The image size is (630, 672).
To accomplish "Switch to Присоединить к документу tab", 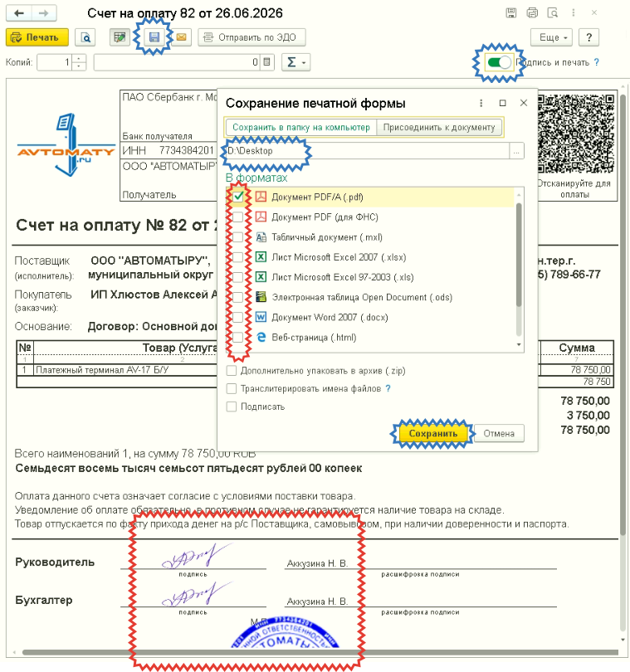I will pos(439,127).
